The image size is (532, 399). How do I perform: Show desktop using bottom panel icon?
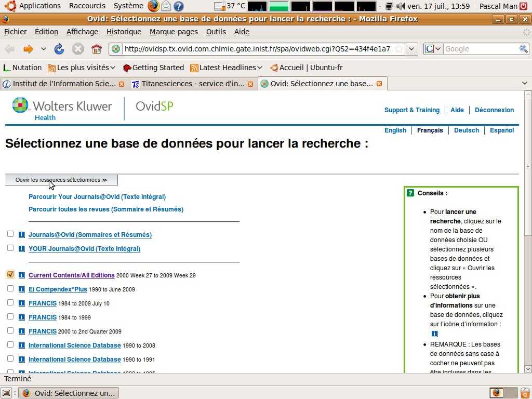[6, 393]
